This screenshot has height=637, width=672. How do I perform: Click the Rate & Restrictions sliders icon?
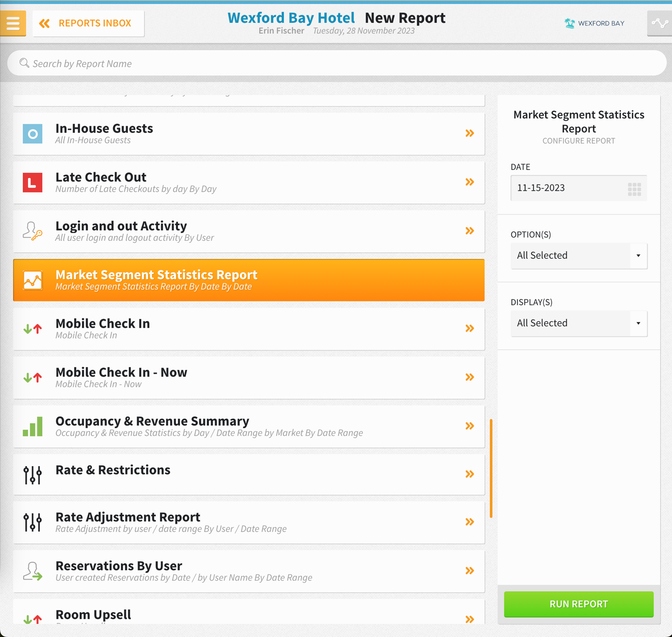(33, 475)
